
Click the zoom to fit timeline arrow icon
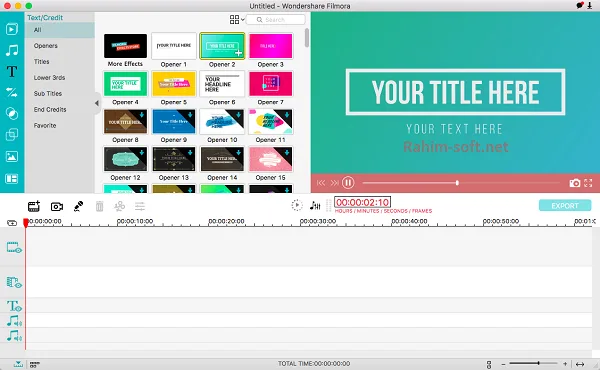[580, 364]
